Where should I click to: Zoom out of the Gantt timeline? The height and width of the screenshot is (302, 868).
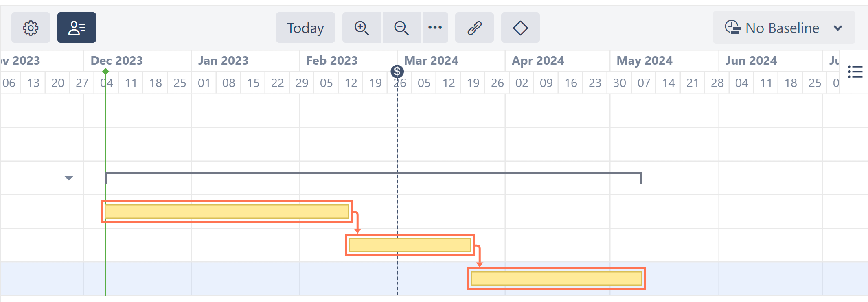point(401,28)
